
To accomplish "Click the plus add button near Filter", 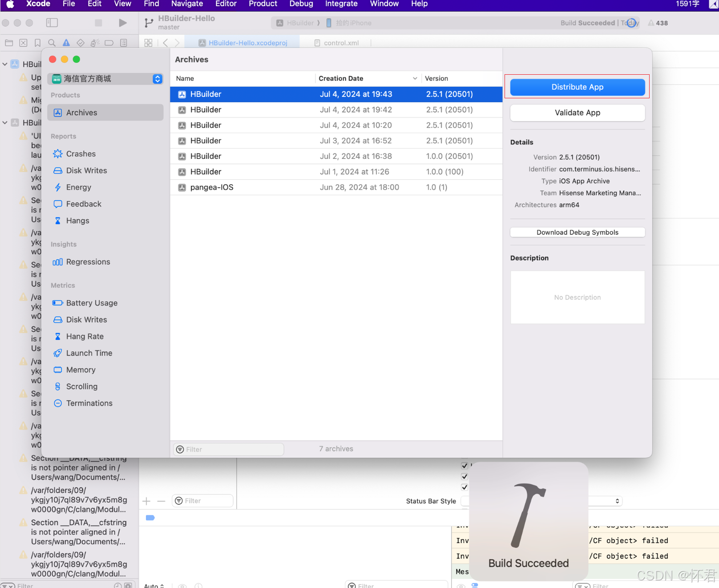I will click(x=146, y=501).
